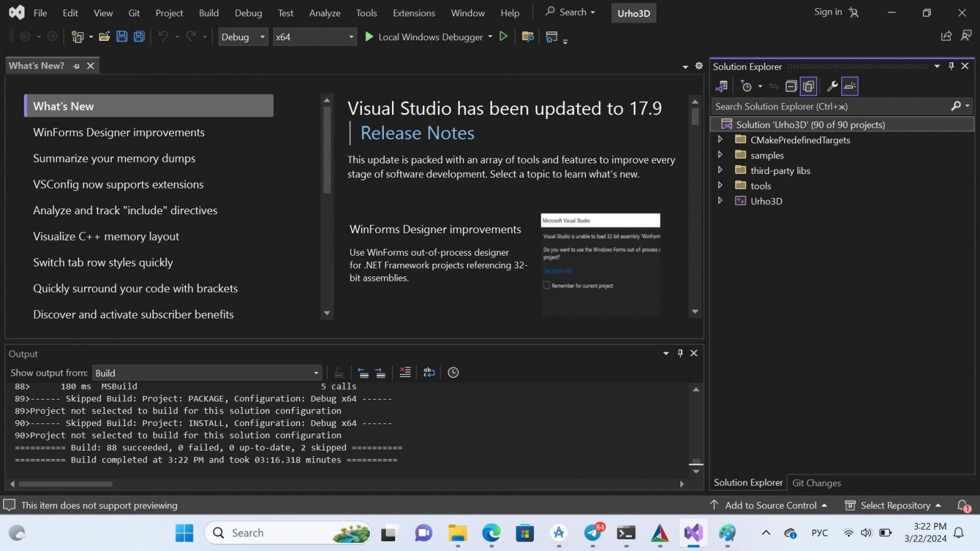Go to Next Message in Output
The image size is (980, 551).
tap(381, 373)
